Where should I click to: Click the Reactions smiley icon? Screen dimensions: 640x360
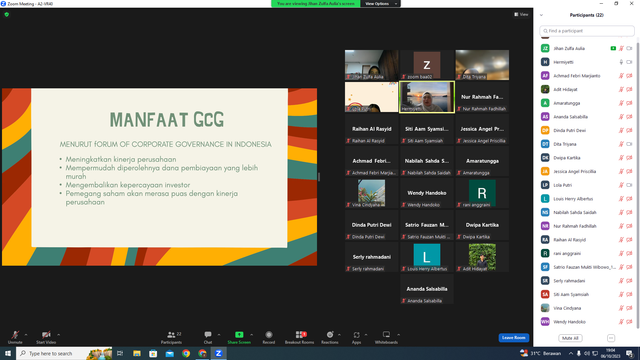(330, 335)
